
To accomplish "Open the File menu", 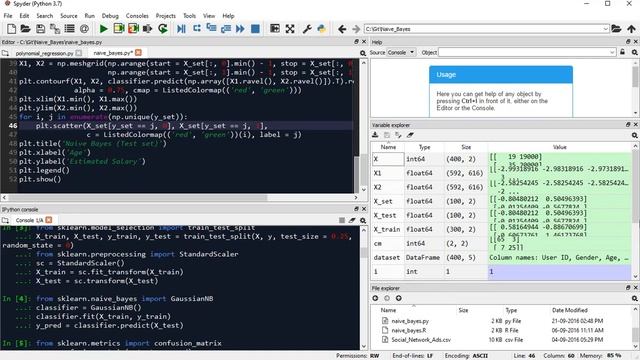I will (x=8, y=16).
